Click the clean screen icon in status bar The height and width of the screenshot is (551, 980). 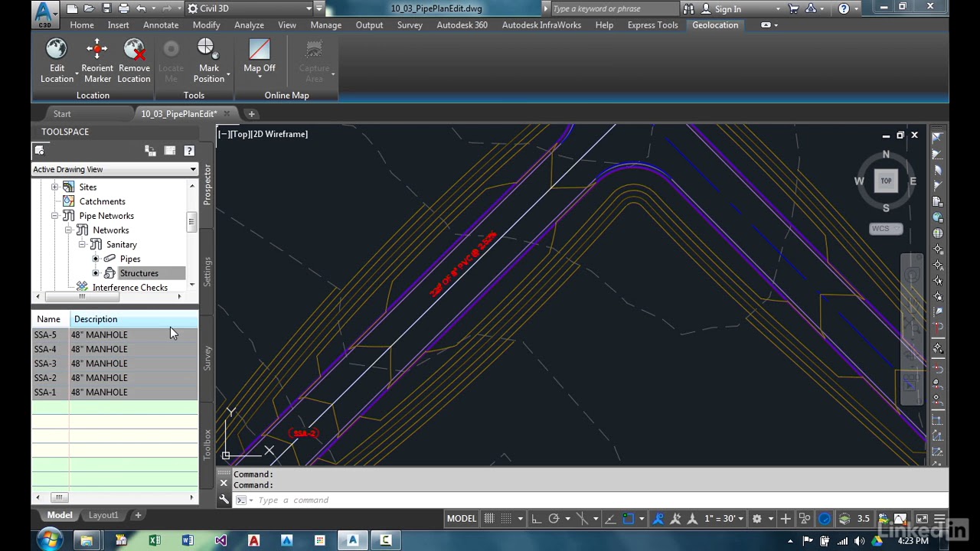922,519
